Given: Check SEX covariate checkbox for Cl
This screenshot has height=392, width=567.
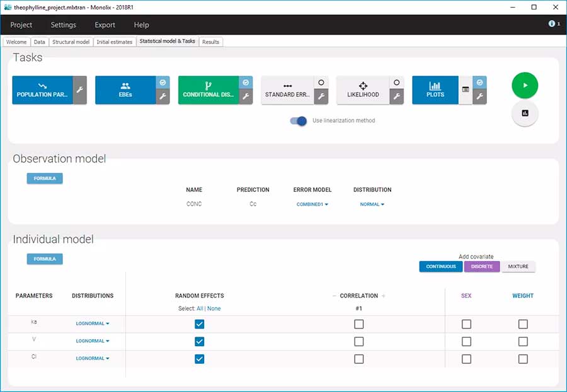Looking at the screenshot, I should pyautogui.click(x=466, y=359).
